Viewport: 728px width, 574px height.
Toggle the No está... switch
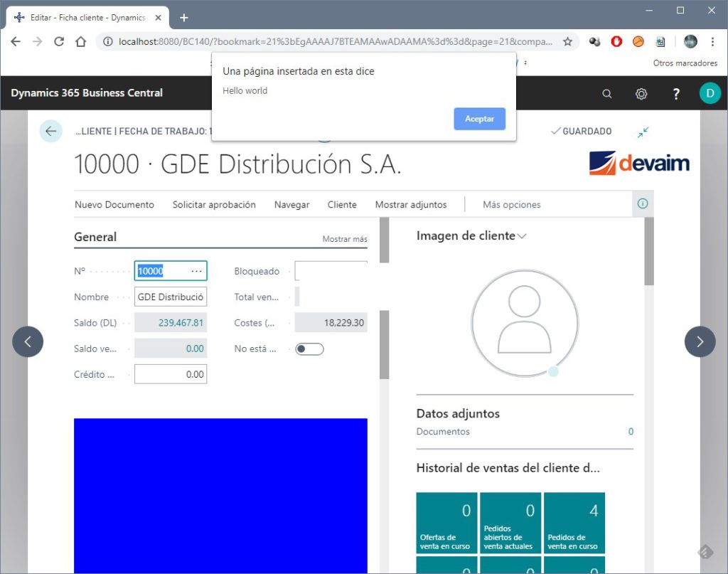(x=309, y=349)
